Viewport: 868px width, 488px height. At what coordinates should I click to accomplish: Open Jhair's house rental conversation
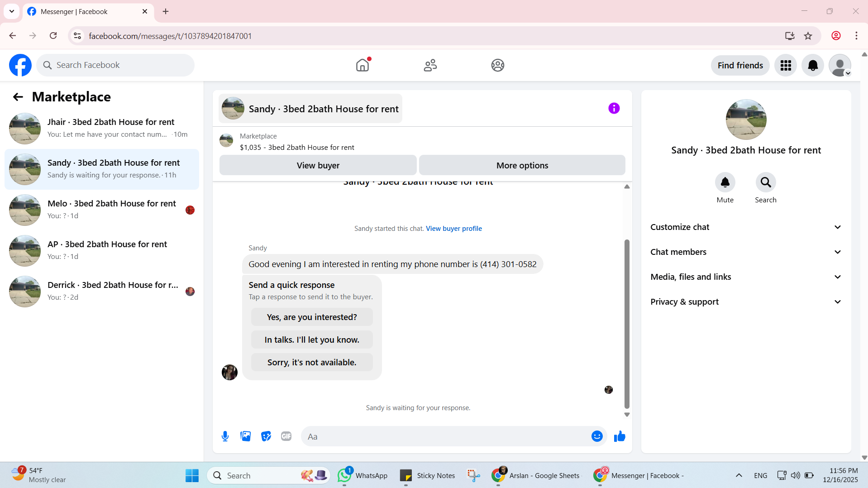(102, 129)
